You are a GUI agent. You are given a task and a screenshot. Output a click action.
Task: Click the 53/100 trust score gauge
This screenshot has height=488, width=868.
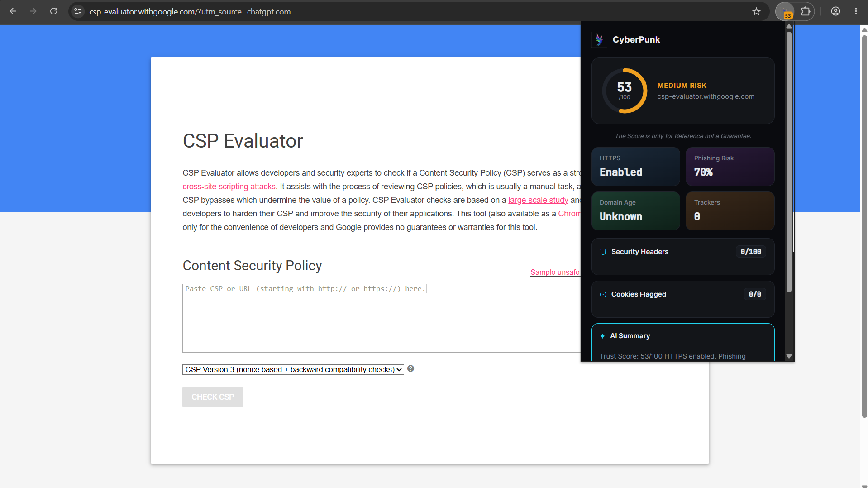pos(625,91)
